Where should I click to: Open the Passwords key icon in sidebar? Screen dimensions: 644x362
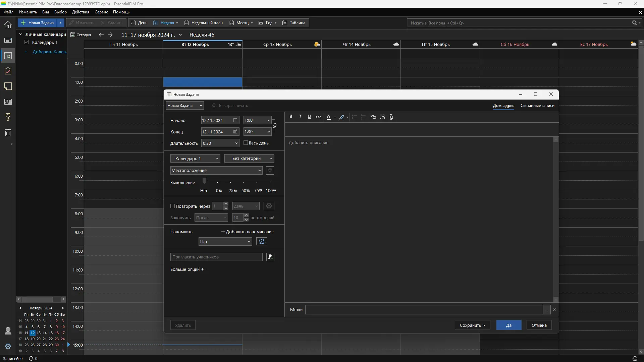(x=8, y=117)
